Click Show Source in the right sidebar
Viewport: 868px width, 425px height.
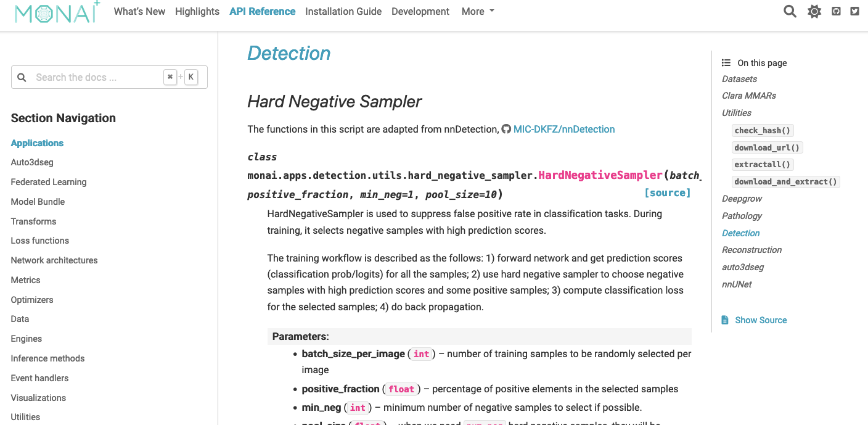point(761,320)
